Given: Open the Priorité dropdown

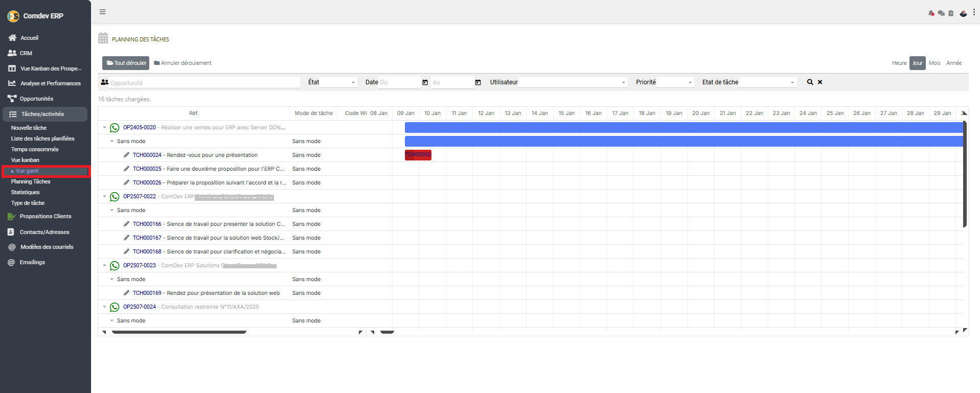Looking at the screenshot, I should tap(675, 82).
